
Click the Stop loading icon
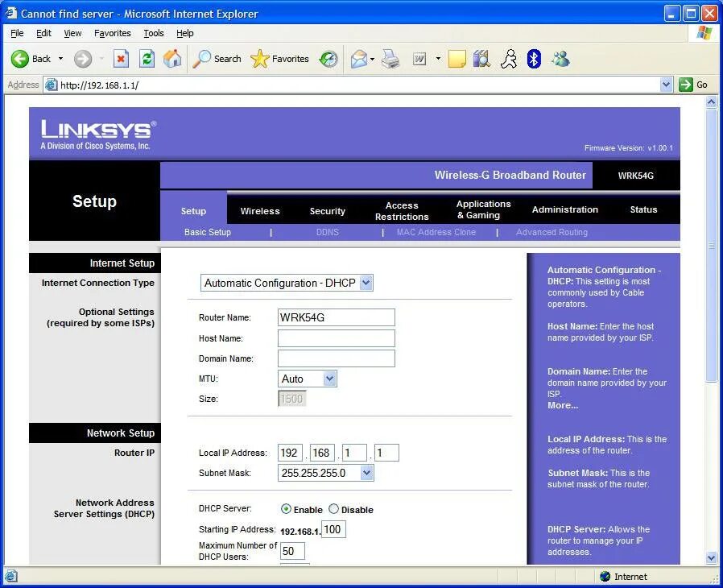pos(121,59)
